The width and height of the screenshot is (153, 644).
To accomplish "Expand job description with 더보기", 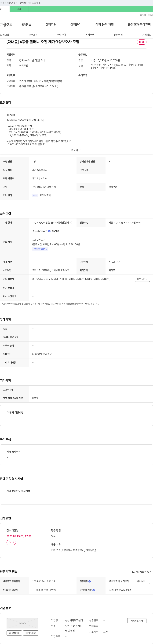I will pos(76,150).
